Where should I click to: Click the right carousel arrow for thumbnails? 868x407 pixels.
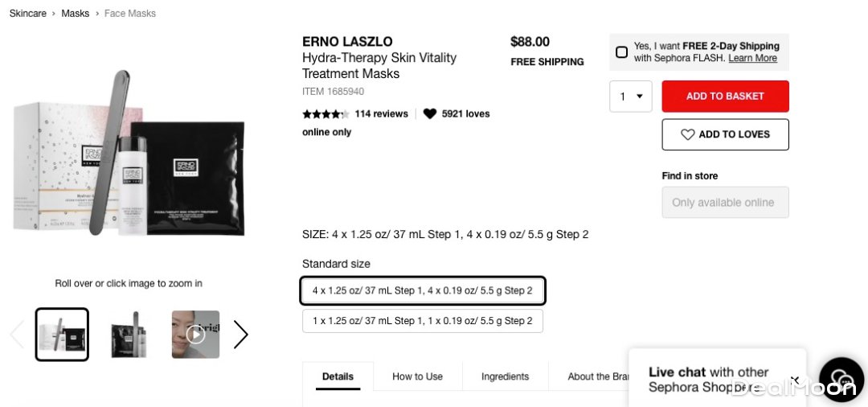[x=240, y=335]
